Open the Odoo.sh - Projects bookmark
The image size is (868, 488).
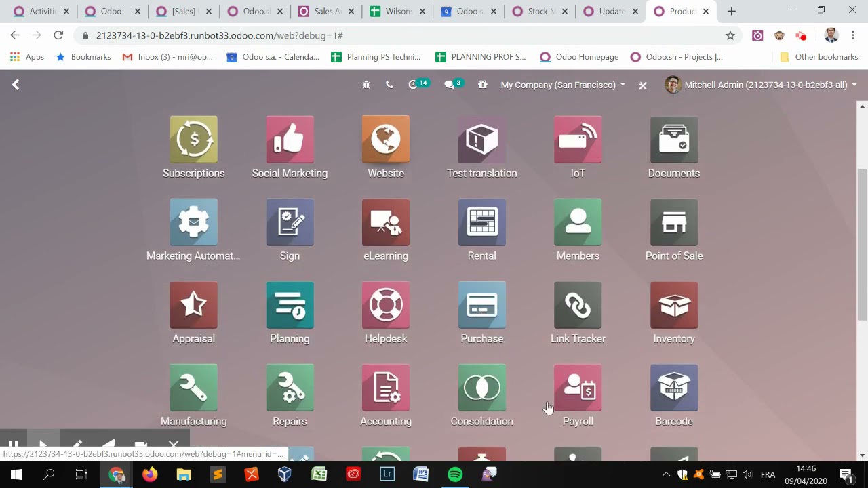tap(676, 57)
